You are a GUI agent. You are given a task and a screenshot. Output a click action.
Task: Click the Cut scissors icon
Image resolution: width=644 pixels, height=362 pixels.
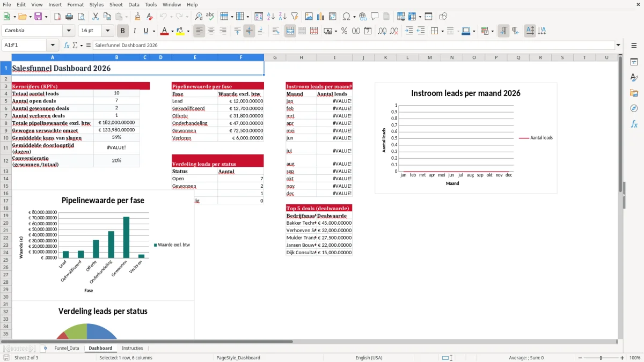(x=96, y=17)
